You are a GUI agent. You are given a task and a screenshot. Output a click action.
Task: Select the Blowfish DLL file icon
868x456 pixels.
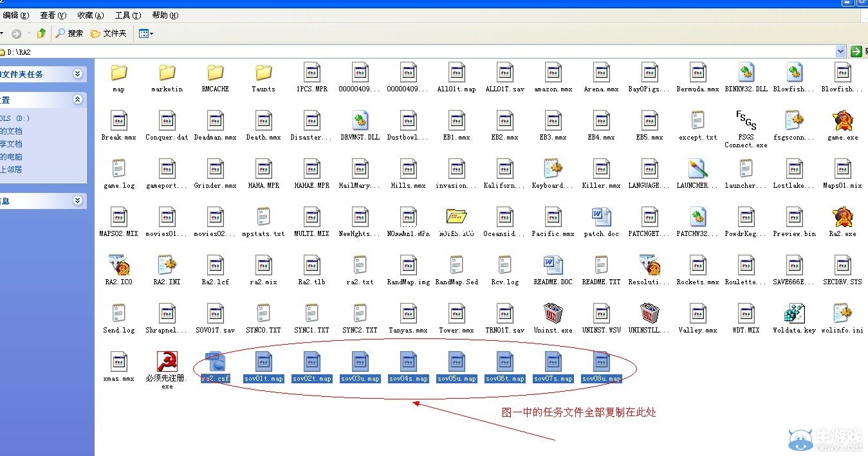(795, 73)
